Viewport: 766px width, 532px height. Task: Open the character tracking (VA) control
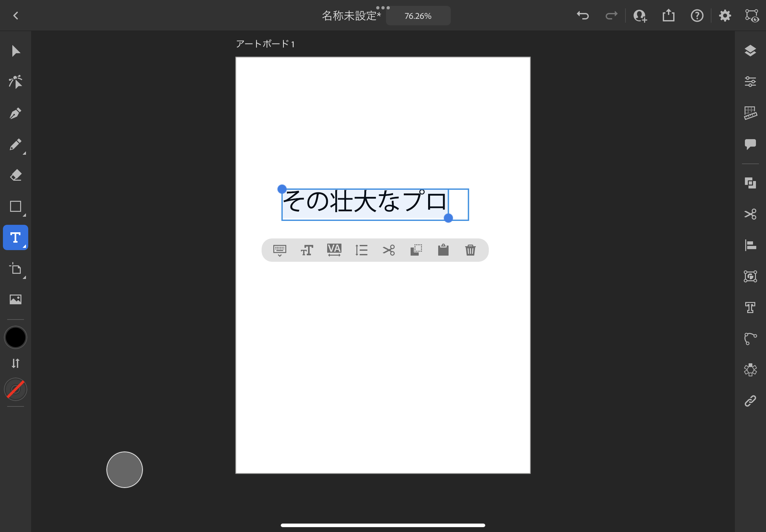pos(334,250)
